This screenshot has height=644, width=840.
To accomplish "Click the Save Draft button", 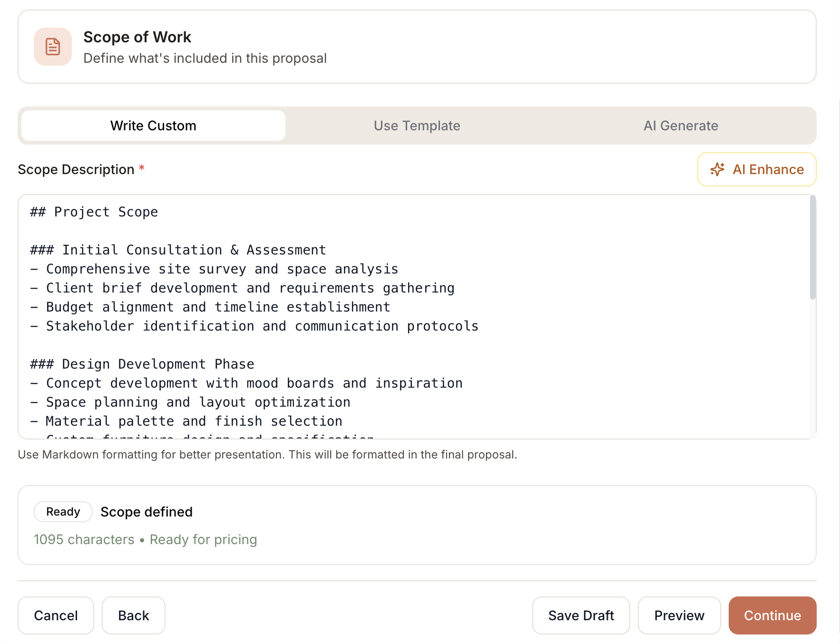I will click(x=581, y=615).
